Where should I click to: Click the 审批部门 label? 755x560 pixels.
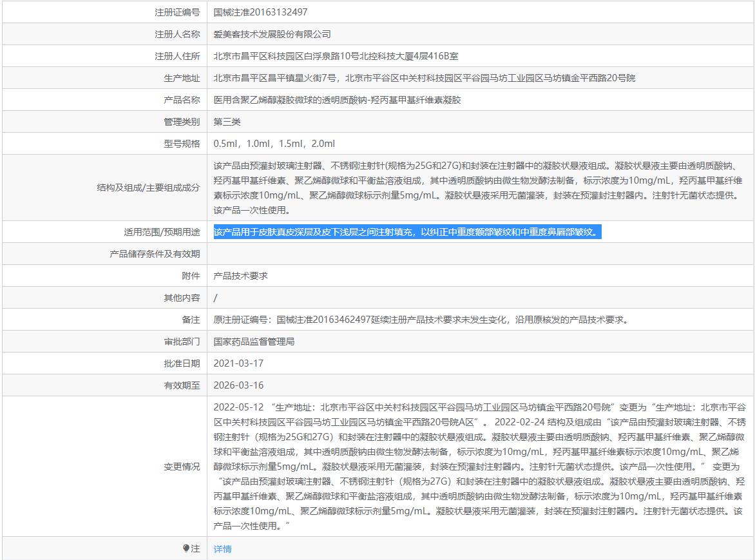(182, 342)
